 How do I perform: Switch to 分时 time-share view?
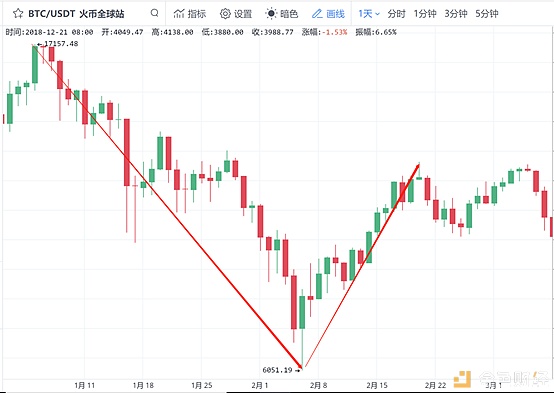pyautogui.click(x=396, y=14)
